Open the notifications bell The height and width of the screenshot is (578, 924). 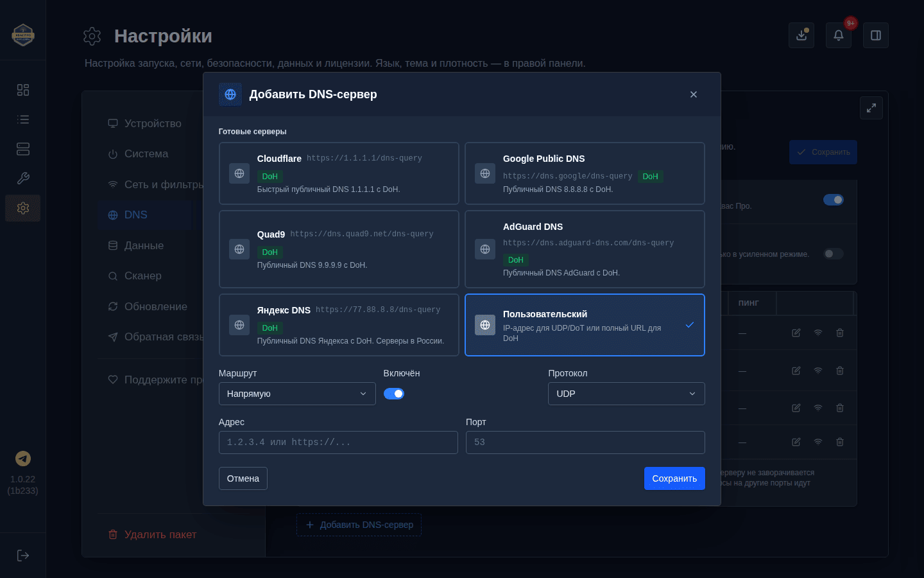click(x=839, y=35)
